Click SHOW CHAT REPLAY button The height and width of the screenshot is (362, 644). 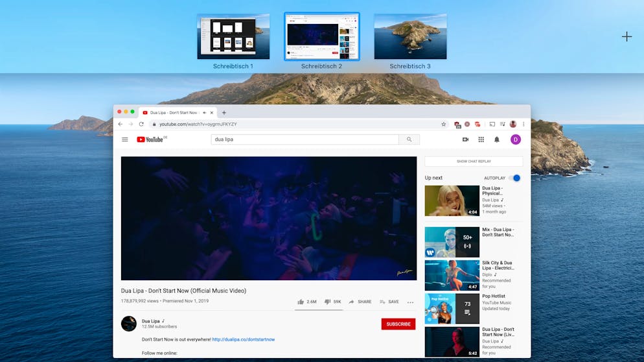(x=474, y=162)
